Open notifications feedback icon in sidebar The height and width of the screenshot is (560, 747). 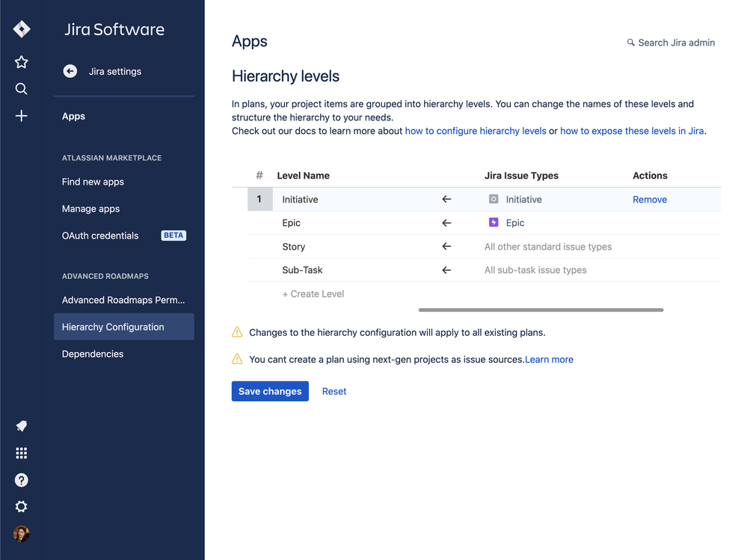click(x=22, y=426)
